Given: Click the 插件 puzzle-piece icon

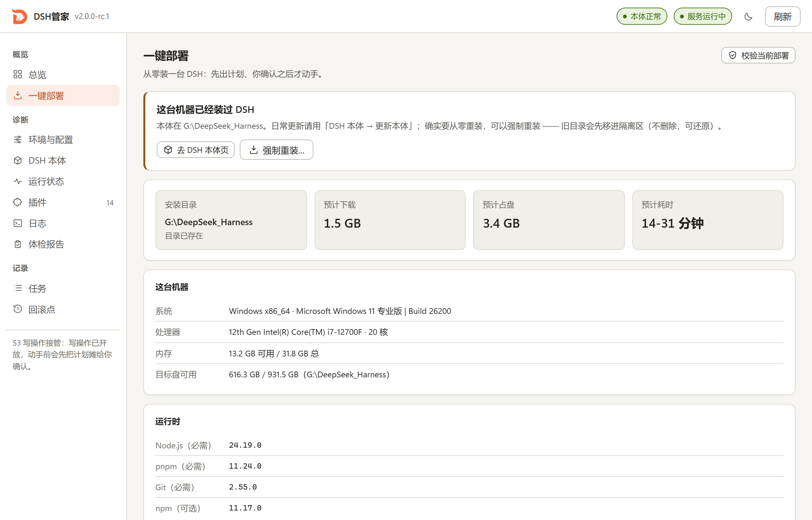Looking at the screenshot, I should click(x=17, y=202).
